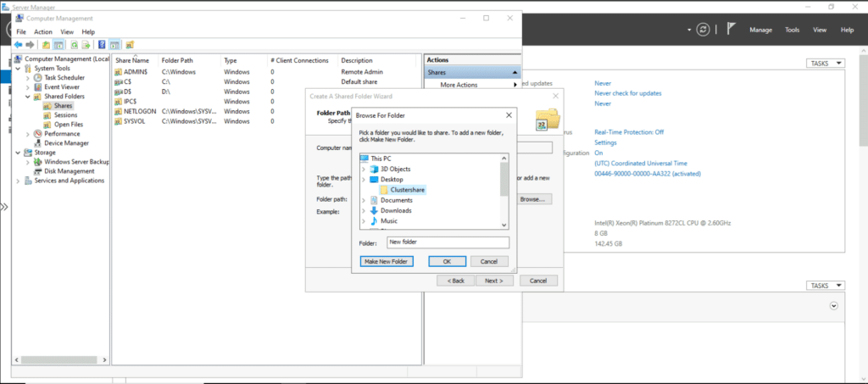Select the NETLOGON share row icon

pos(118,111)
